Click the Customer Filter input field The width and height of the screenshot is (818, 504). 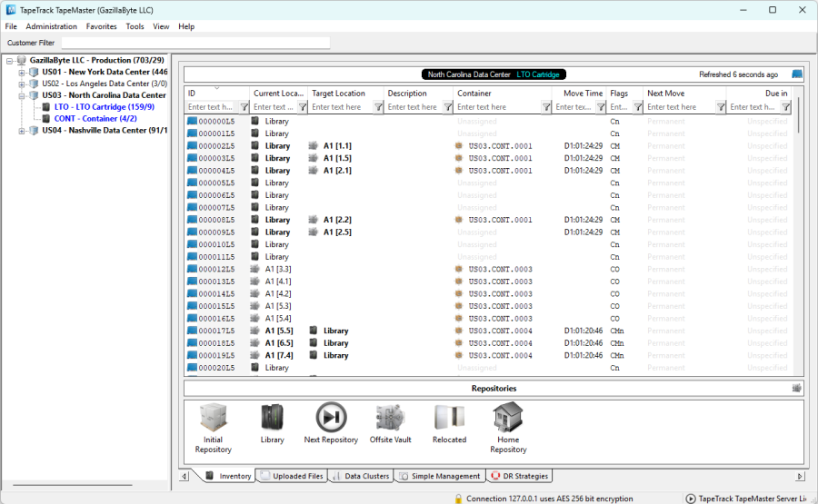[195, 43]
